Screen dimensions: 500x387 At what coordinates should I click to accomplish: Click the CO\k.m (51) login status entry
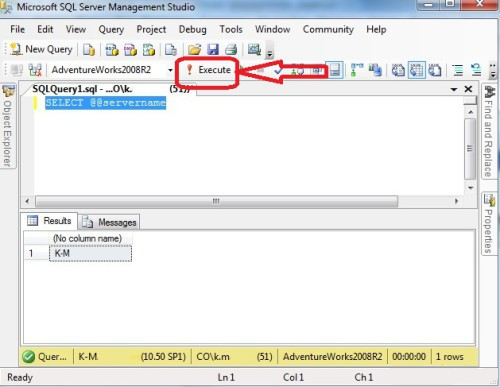click(x=234, y=357)
